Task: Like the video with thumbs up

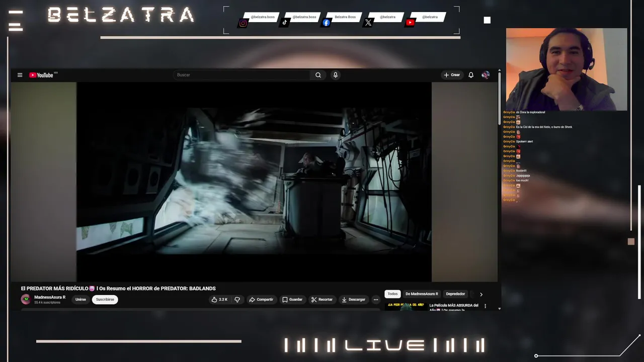Action: click(220, 300)
